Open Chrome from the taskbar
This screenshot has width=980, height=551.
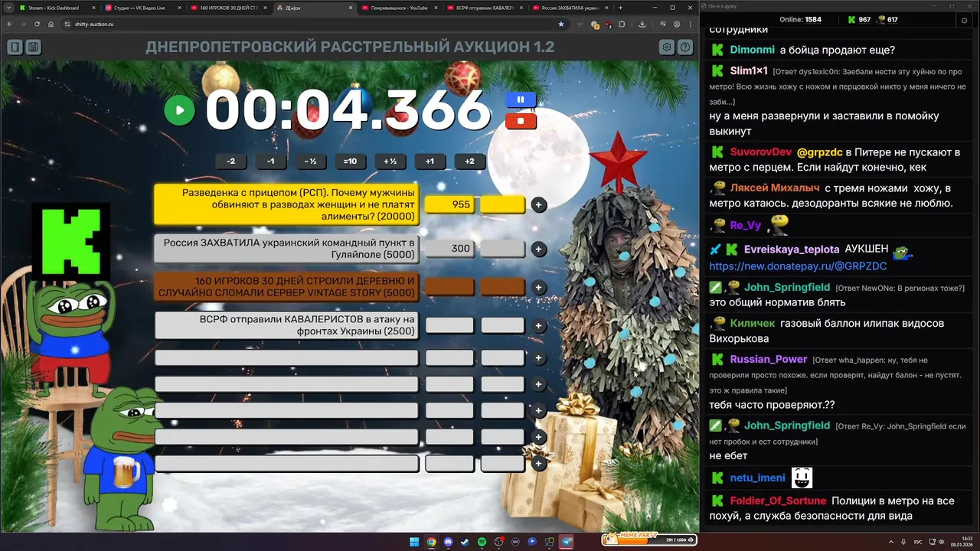click(x=431, y=542)
